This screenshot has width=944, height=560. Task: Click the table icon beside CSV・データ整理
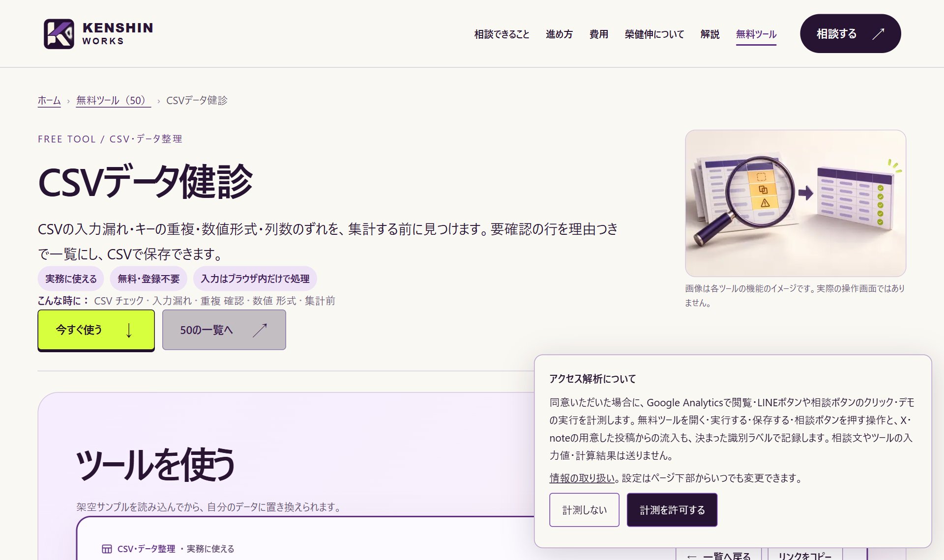point(107,549)
